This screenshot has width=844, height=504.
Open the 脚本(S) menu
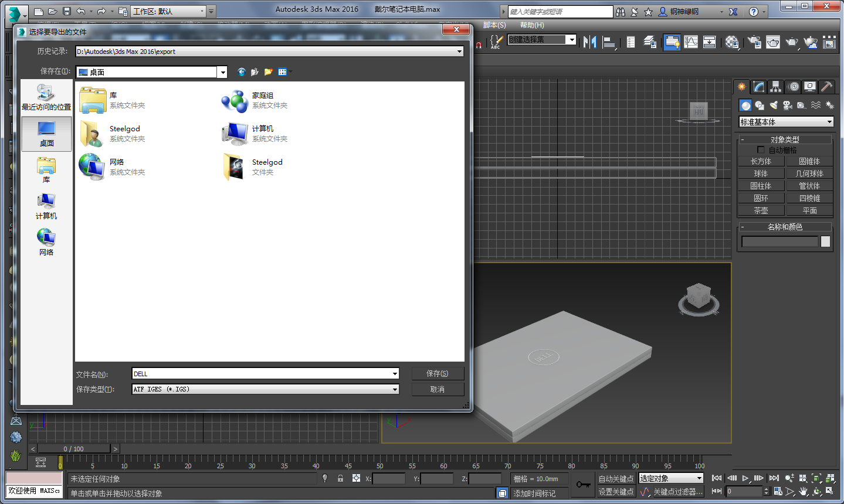click(x=494, y=25)
